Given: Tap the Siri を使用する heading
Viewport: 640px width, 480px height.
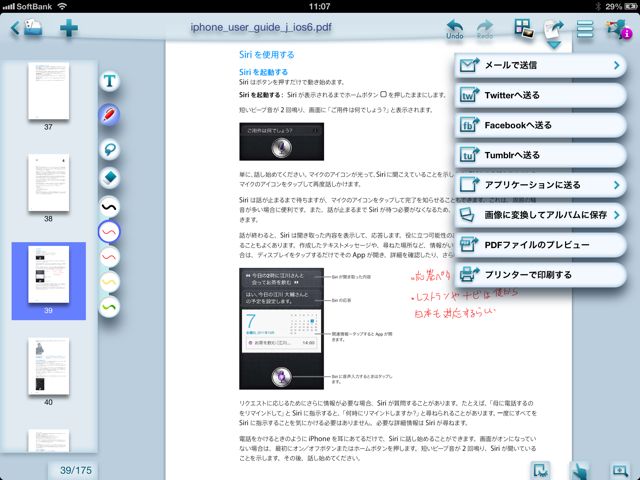Looking at the screenshot, I should pyautogui.click(x=267, y=55).
